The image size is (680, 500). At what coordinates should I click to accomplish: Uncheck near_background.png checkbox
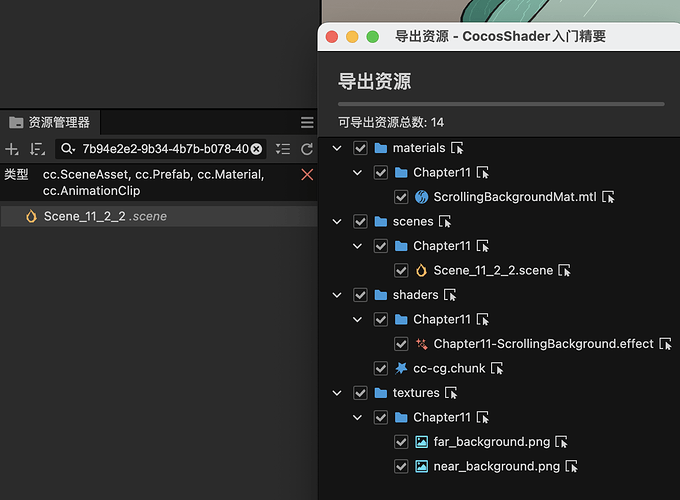[x=401, y=466]
